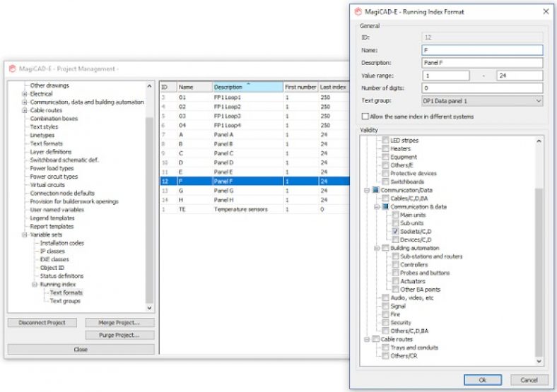Click MagiCAD logo icon in Running Index Format title

(x=358, y=12)
